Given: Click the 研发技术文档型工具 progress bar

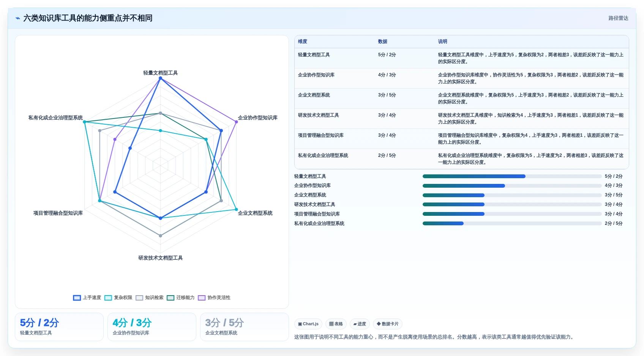Looking at the screenshot, I should (512, 204).
